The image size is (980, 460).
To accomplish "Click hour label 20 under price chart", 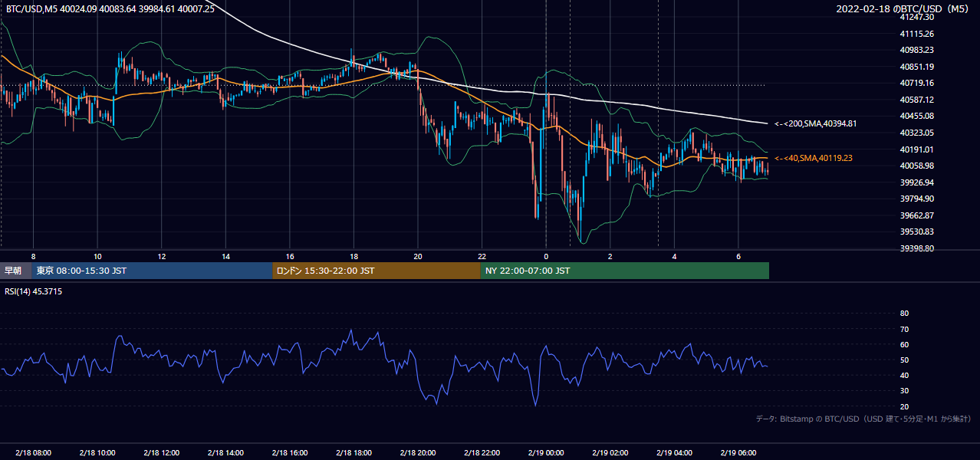I will 418,256.
